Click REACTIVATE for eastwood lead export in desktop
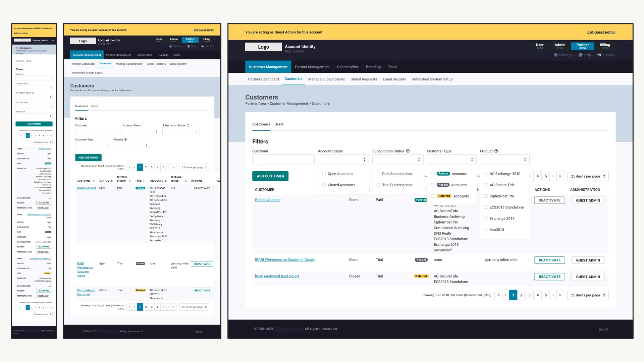 (549, 277)
